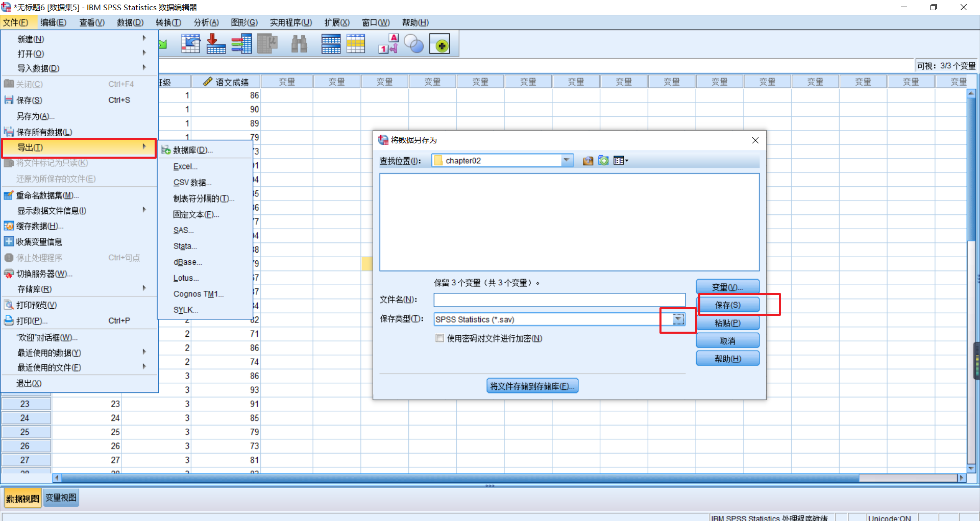Click the icon beside 重命名数据集(M)
Image resolution: width=980 pixels, height=521 pixels.
[x=9, y=195]
